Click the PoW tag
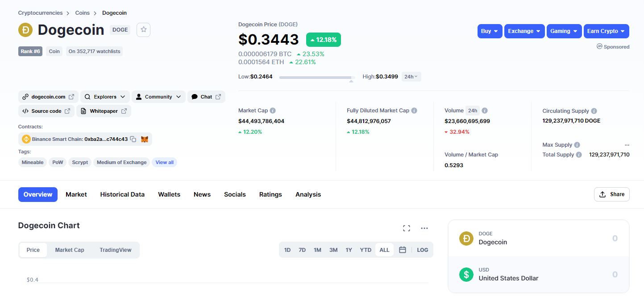The image size is (644, 296). click(x=58, y=162)
